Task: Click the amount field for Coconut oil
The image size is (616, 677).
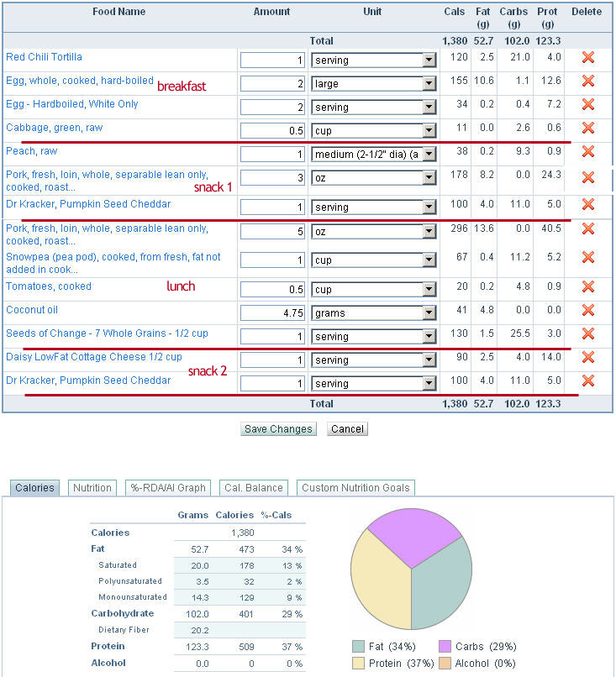Action: click(272, 313)
